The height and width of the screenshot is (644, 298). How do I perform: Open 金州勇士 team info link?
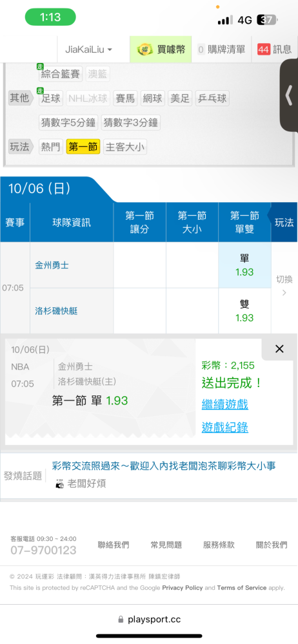coord(52,265)
